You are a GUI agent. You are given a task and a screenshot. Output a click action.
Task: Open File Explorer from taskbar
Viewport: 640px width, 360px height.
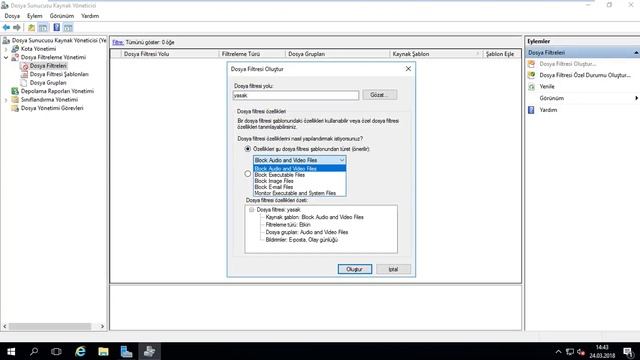[103, 351]
